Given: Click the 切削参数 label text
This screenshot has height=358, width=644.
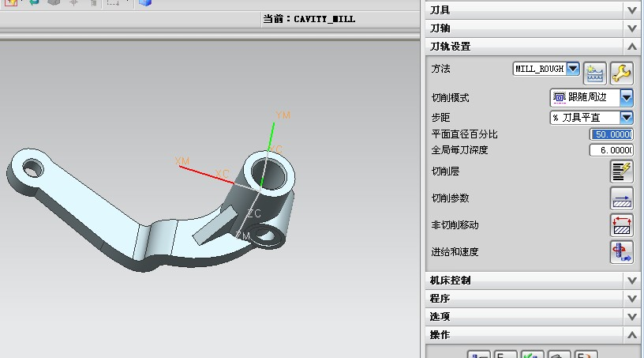Looking at the screenshot, I should [x=450, y=198].
